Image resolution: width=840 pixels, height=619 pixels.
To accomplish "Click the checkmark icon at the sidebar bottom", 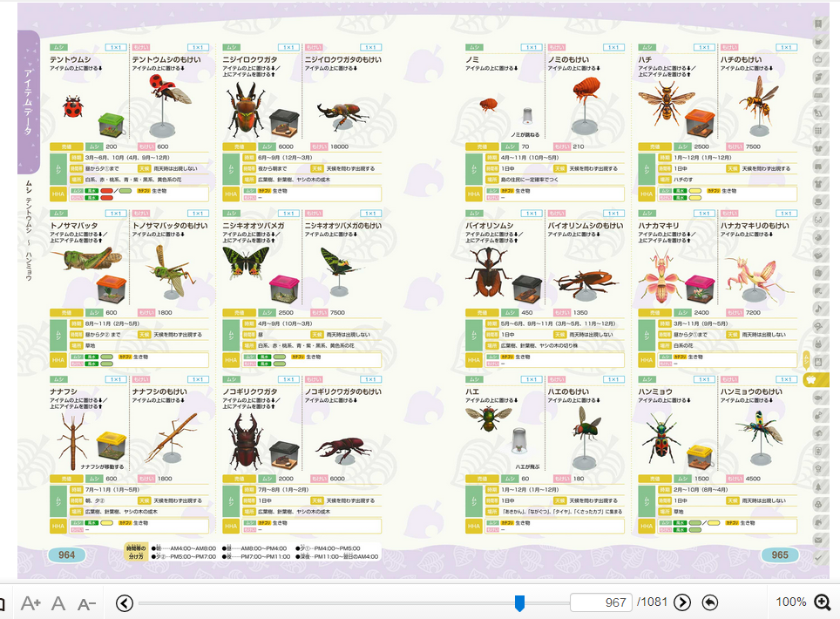I will [819, 558].
